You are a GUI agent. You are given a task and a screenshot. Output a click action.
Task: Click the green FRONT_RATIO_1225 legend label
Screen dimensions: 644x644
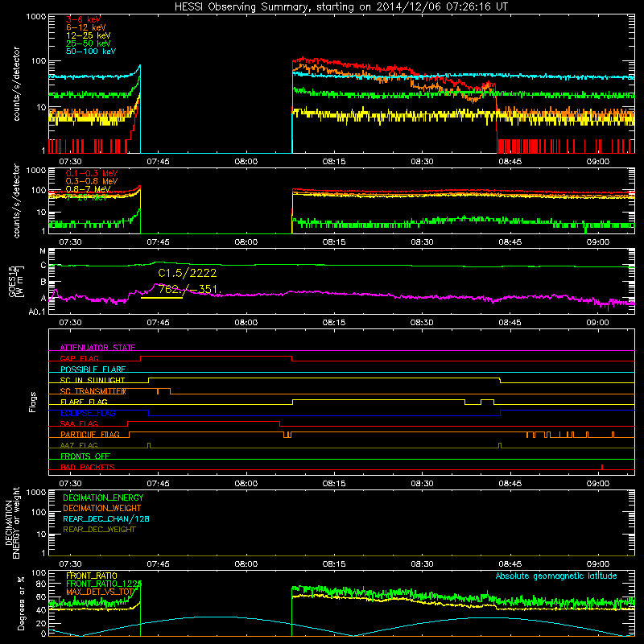[x=104, y=584]
